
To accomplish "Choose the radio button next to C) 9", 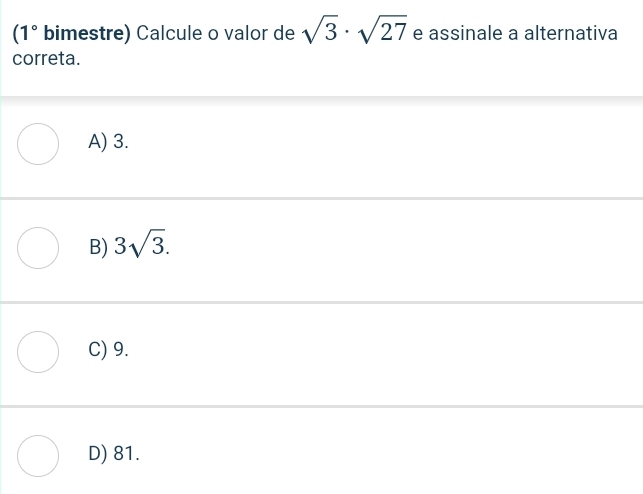I will 38,351.
